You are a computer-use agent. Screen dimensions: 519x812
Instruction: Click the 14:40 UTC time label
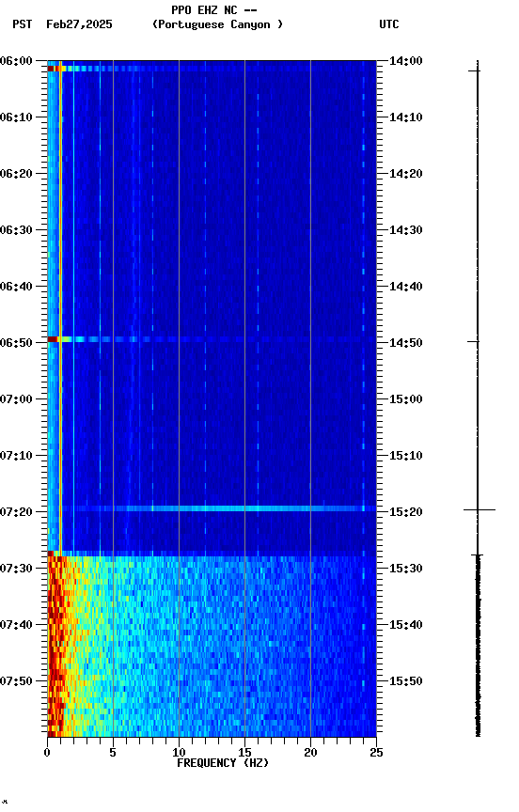406,287
